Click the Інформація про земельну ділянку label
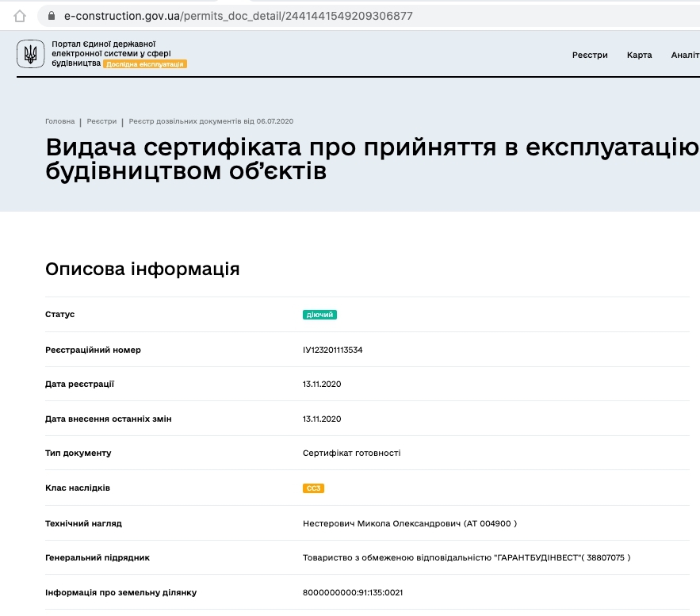Screen dimensions: 700x616 point(121,592)
